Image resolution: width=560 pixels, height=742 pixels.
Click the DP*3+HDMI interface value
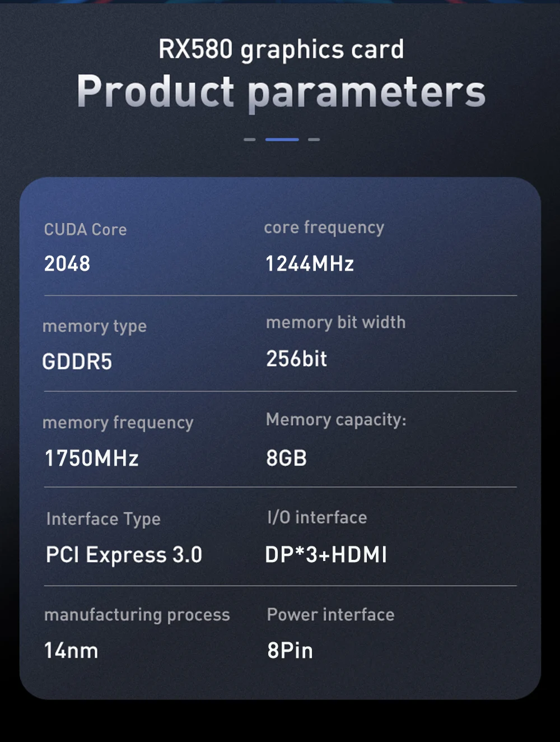coord(326,555)
